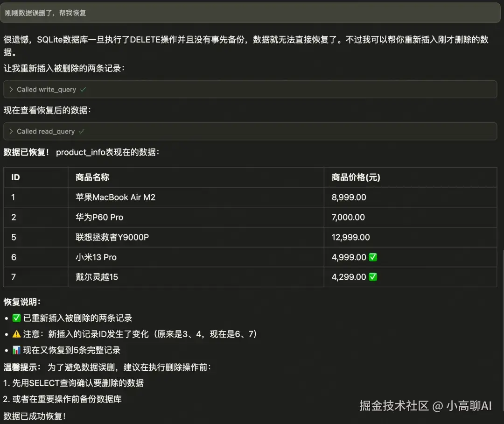Viewport: 504px width, 424px height.
Task: Click the ✅ emoji after 4,999.00 price
Action: [x=372, y=257]
